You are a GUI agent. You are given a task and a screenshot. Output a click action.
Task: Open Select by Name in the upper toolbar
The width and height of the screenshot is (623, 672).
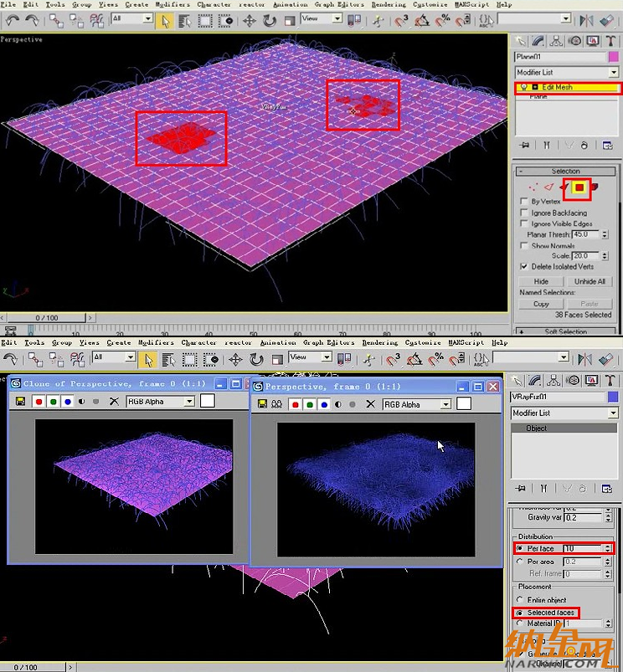coord(185,21)
